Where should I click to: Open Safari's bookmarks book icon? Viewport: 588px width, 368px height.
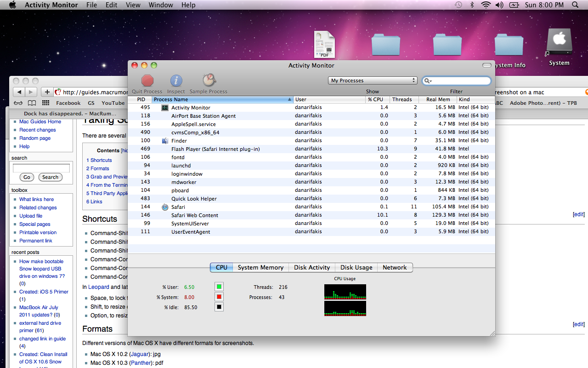32,103
